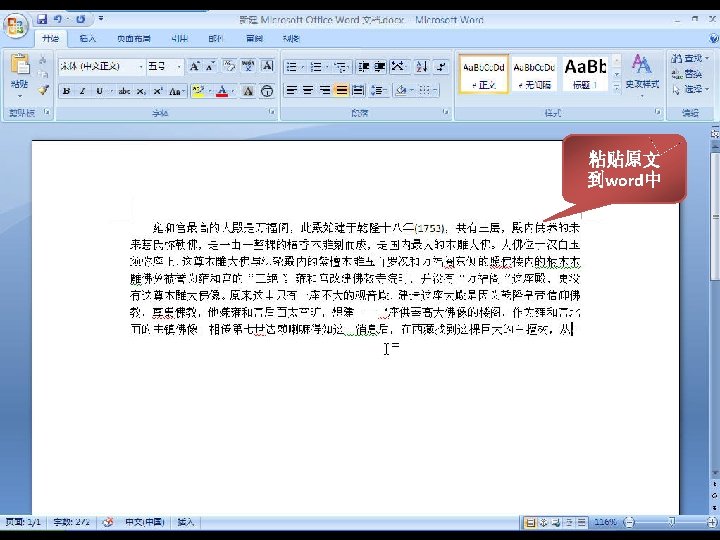Toggle Show/Hide paragraph marks
The height and width of the screenshot is (540, 720).
(x=441, y=67)
